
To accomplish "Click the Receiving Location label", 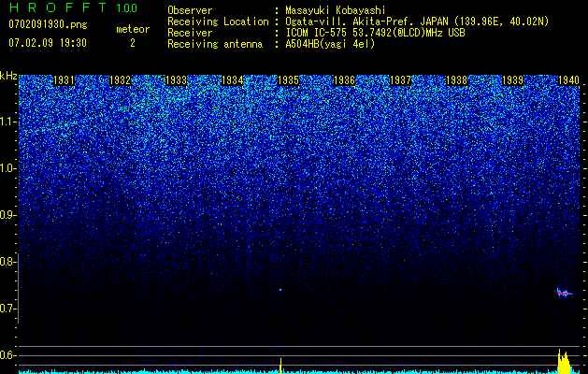I will tap(218, 22).
